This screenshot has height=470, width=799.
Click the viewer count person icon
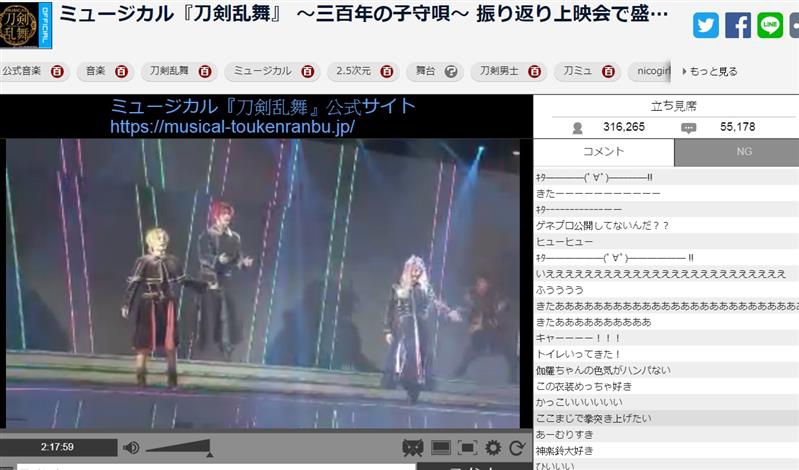coord(577,128)
